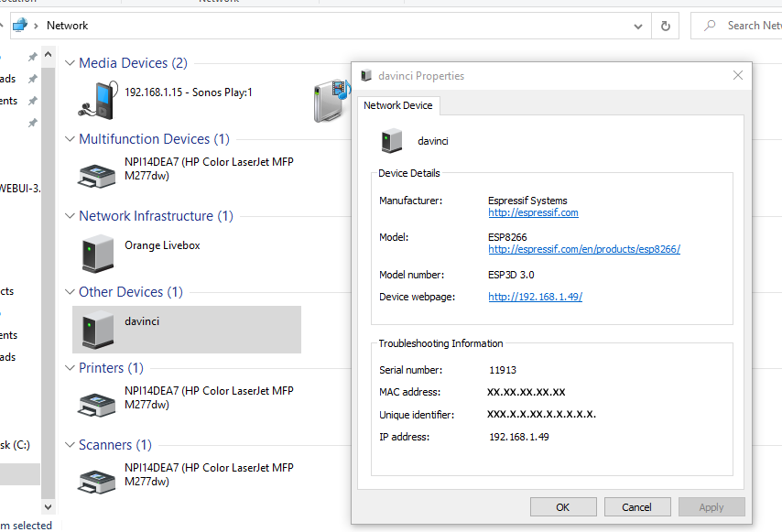Click the media server icon beside Sonos

(x=331, y=101)
